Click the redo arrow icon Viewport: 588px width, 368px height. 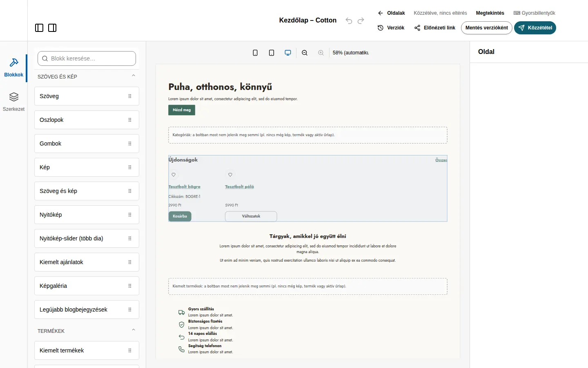(x=361, y=20)
